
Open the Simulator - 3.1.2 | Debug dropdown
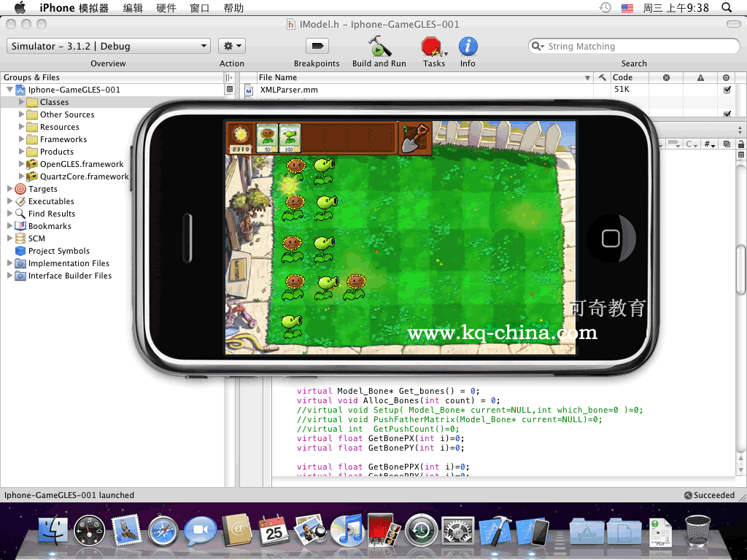[109, 46]
